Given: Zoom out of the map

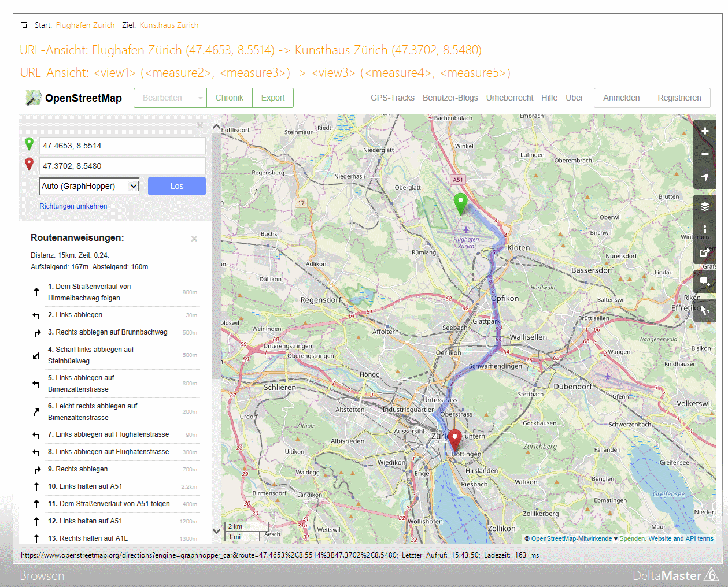Looking at the screenshot, I should [705, 154].
